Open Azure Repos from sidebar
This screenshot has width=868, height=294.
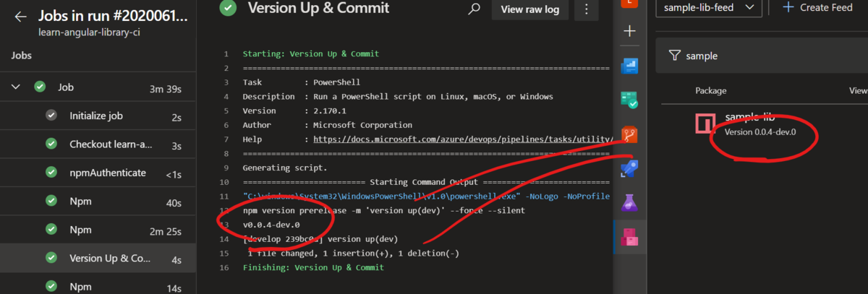click(629, 134)
